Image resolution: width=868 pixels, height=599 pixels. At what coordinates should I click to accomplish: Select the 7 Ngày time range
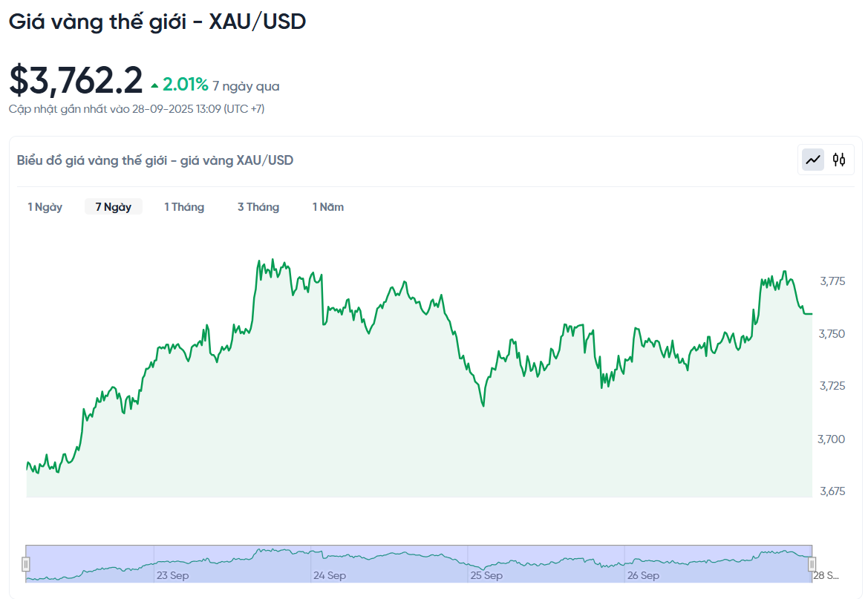113,207
